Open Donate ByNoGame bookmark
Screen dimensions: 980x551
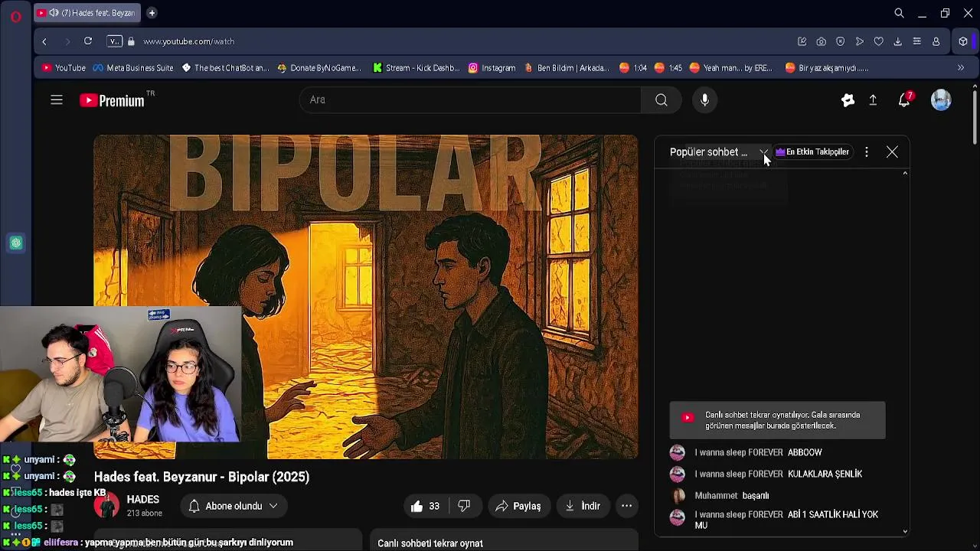point(319,68)
